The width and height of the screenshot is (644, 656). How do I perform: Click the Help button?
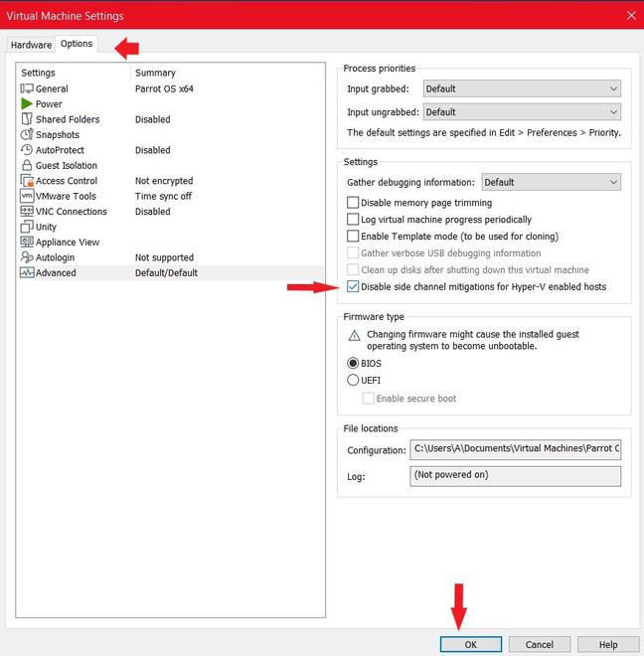click(x=608, y=644)
